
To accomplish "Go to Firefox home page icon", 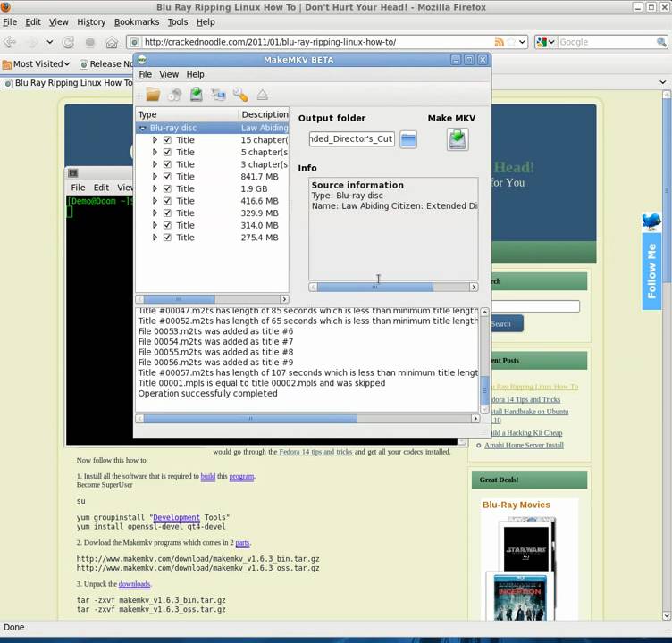I will 112,42.
